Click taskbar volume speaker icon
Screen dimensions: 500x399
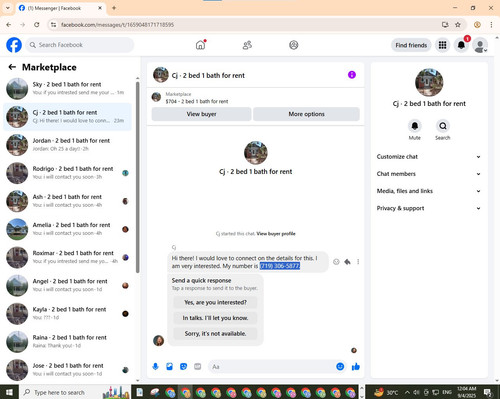click(x=417, y=392)
